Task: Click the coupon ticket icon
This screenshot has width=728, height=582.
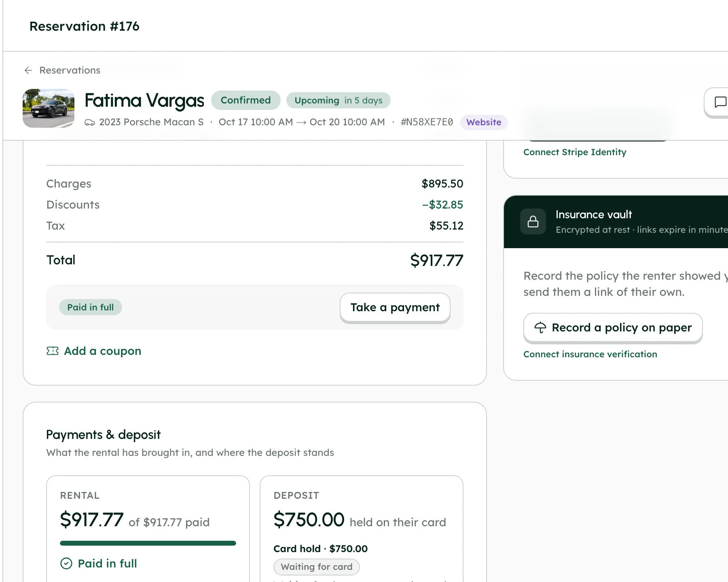Action: 53,351
